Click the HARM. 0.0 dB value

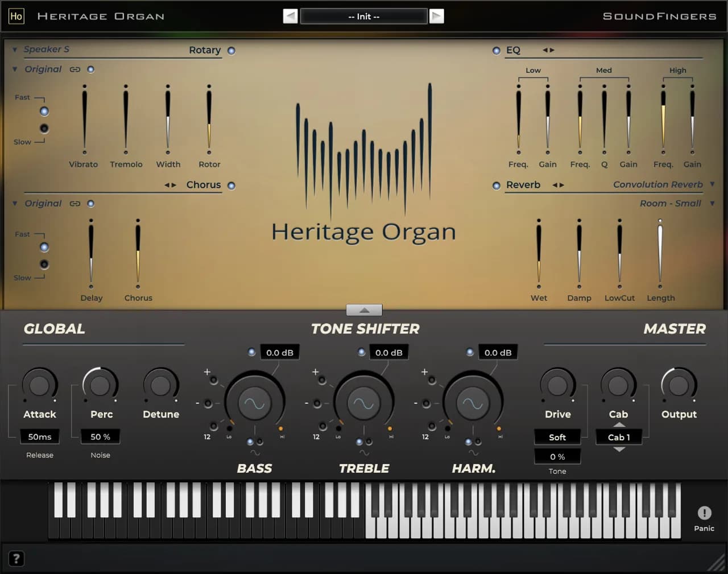(x=498, y=353)
